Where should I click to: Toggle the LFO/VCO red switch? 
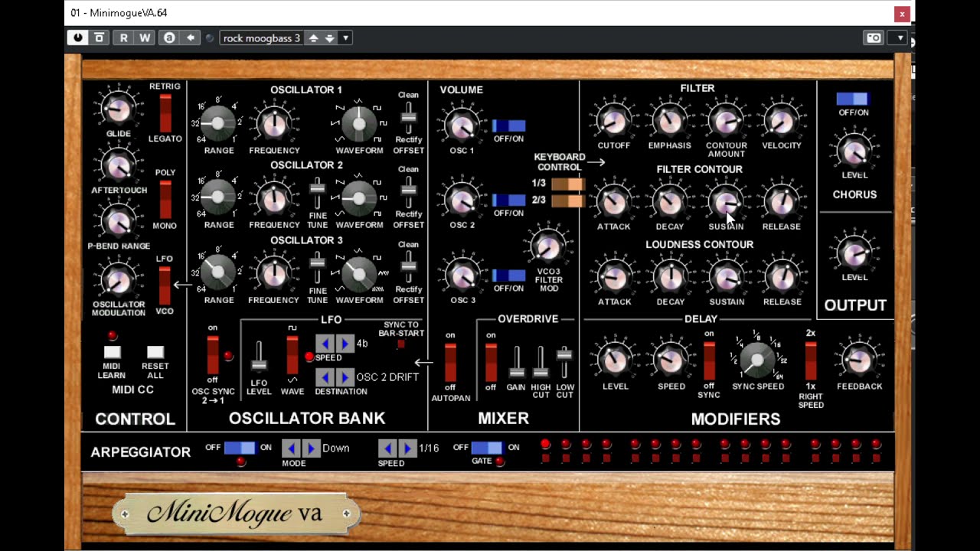coord(165,285)
